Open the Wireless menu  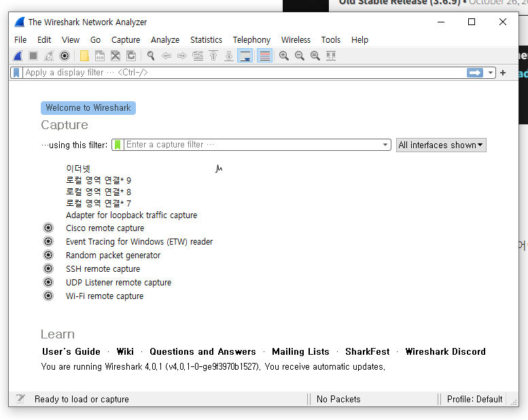pos(296,39)
